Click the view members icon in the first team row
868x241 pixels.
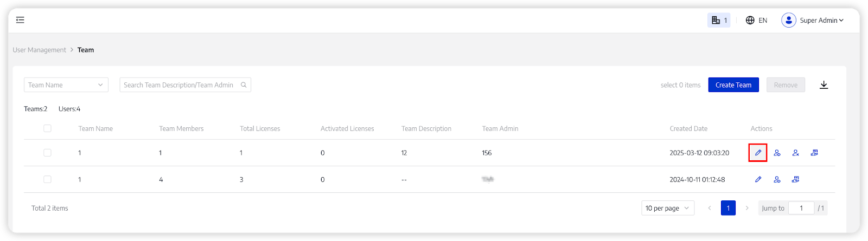[777, 153]
